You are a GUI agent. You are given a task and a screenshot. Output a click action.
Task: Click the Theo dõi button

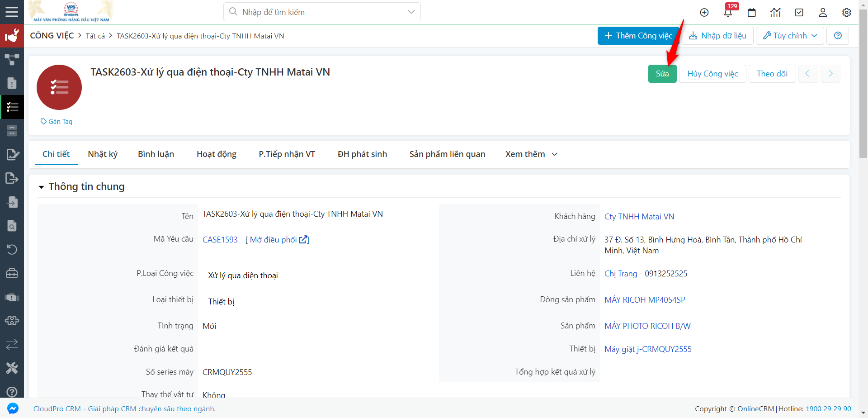772,74
